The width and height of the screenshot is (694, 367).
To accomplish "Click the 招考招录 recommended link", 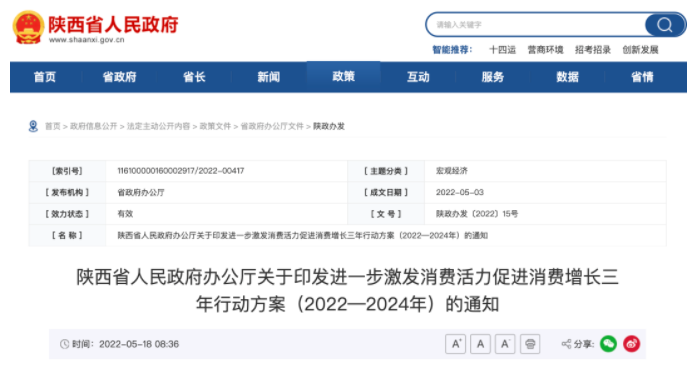I will click(593, 50).
